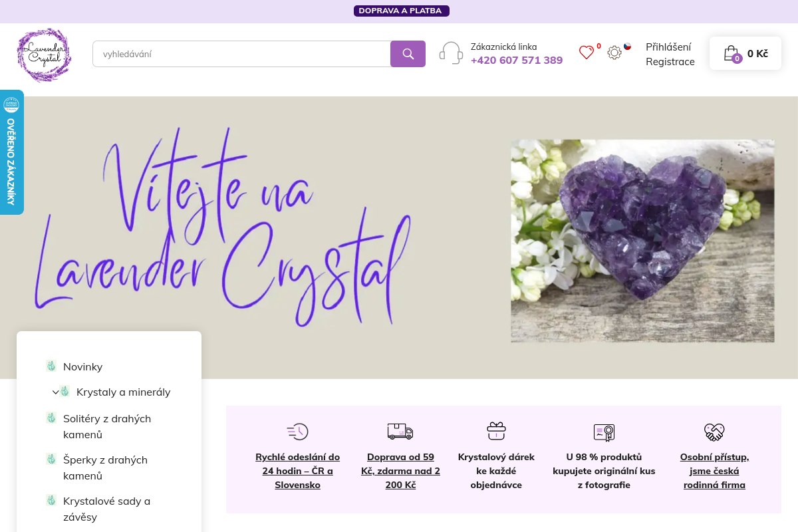Click the gift box icon
Image resolution: width=798 pixels, height=532 pixels.
(x=496, y=431)
